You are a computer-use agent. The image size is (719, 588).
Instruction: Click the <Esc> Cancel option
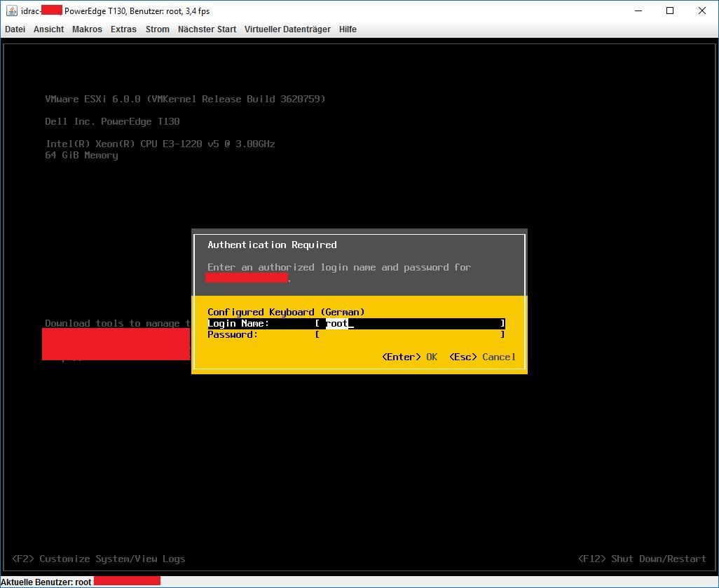(x=482, y=357)
